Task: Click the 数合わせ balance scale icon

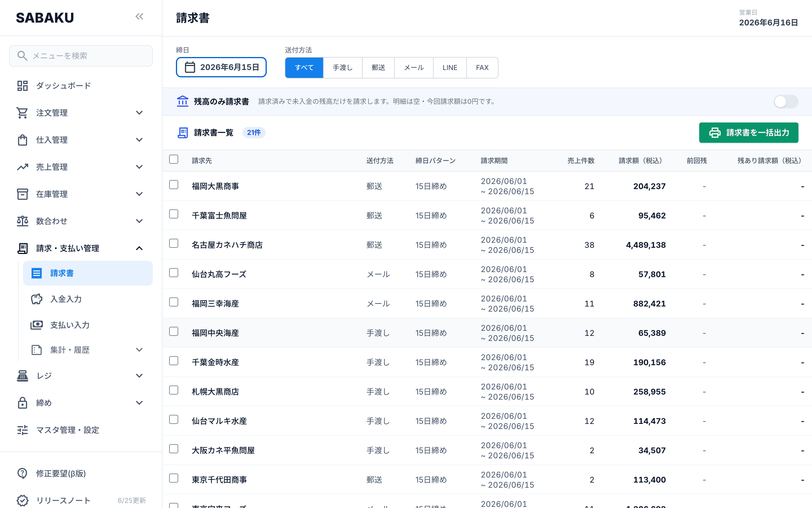Action: tap(23, 221)
